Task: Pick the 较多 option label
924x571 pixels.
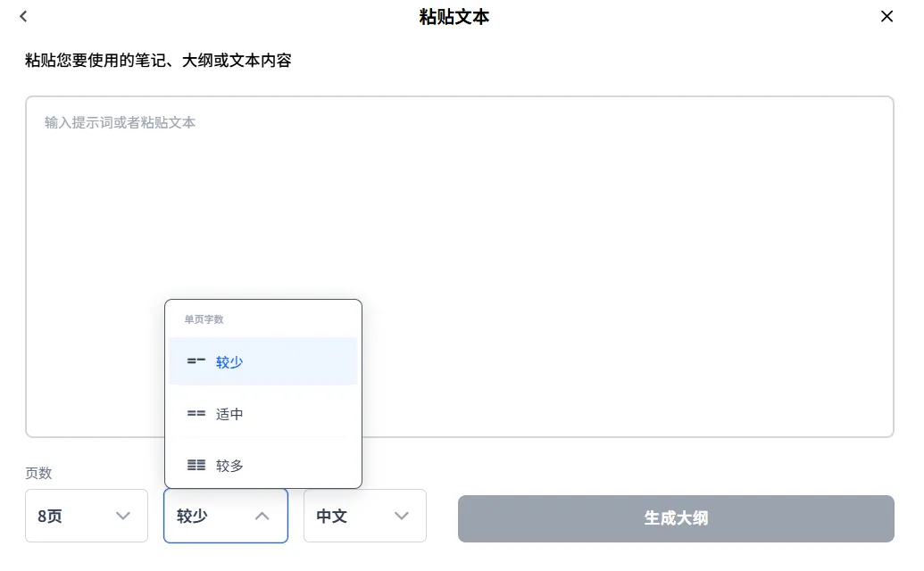Action: [x=229, y=466]
